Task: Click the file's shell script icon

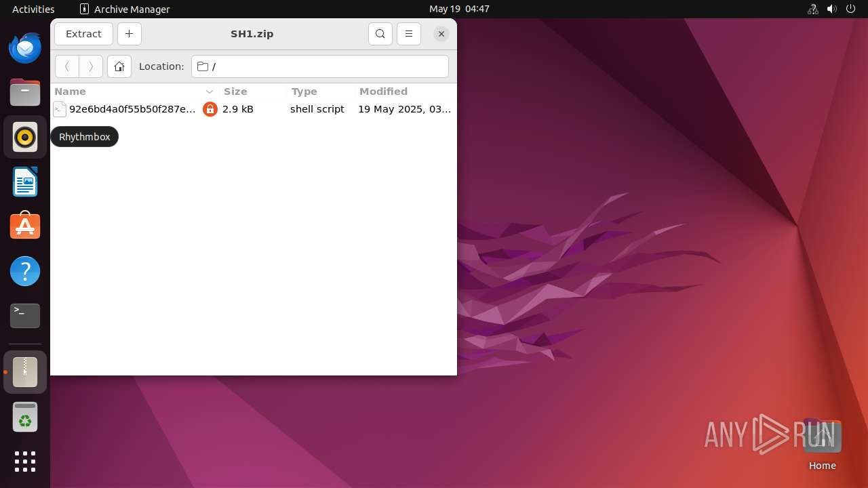Action: tap(60, 109)
